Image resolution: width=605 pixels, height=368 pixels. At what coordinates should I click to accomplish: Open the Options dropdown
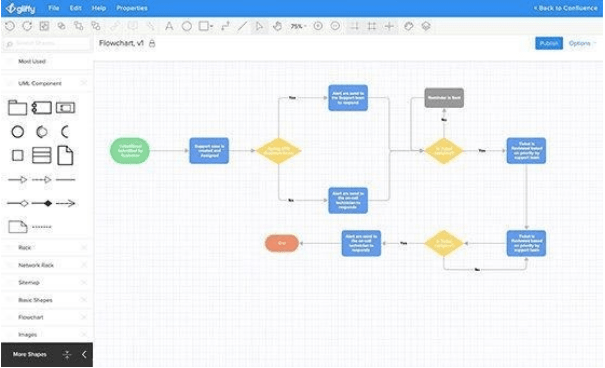click(x=582, y=43)
